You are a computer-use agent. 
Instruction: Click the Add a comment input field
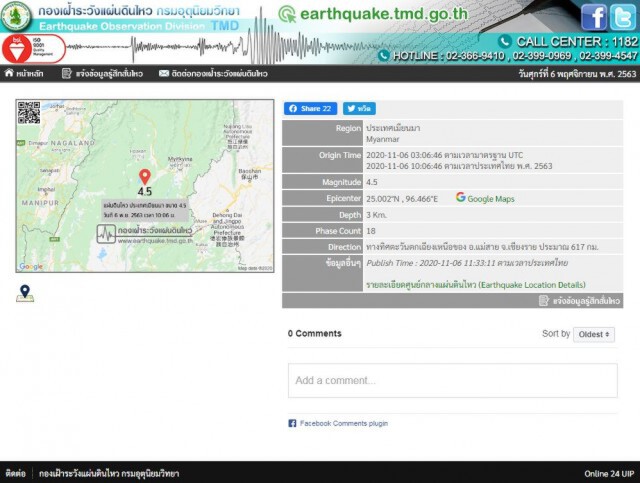point(453,381)
